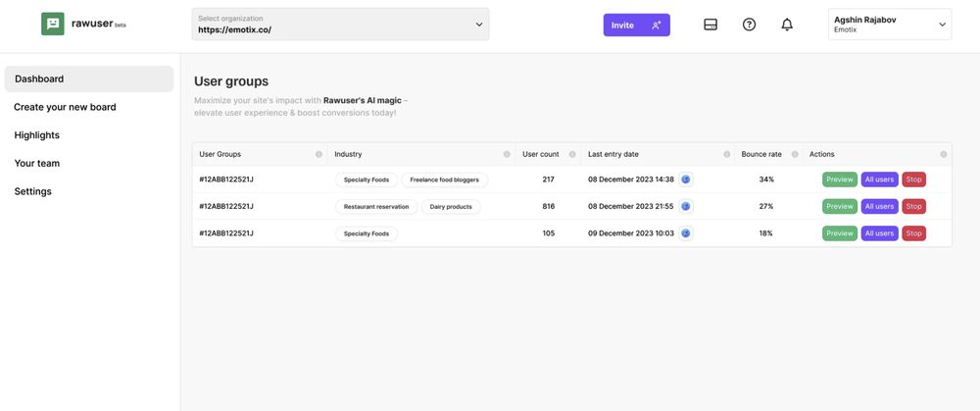
Task: Preview the user group with 217 users
Action: click(839, 180)
